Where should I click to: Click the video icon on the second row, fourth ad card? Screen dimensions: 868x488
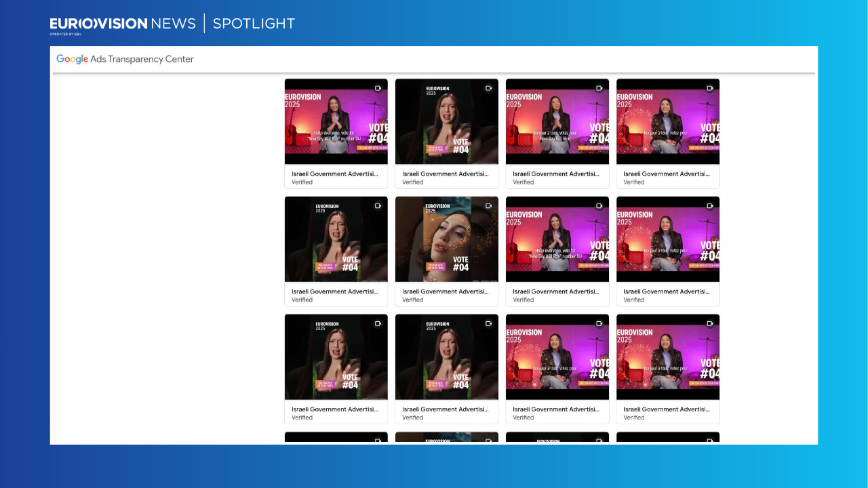click(x=709, y=205)
